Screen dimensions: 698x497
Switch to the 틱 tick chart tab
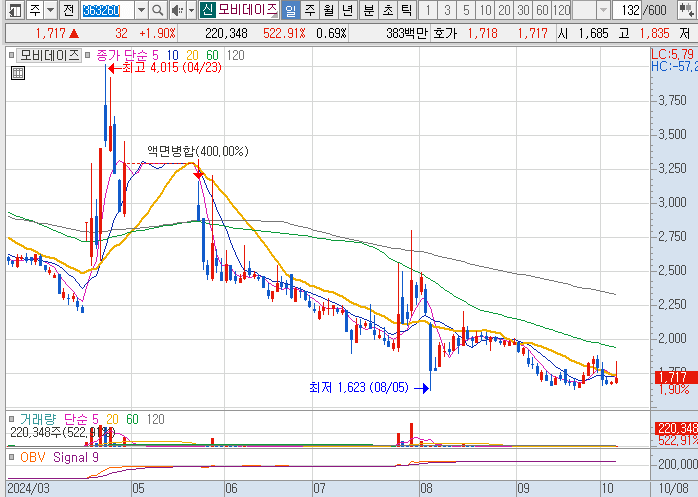pos(406,10)
